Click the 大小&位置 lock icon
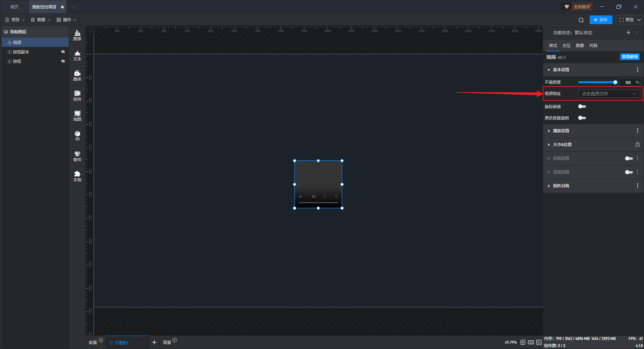This screenshot has width=644, height=349. pos(637,144)
